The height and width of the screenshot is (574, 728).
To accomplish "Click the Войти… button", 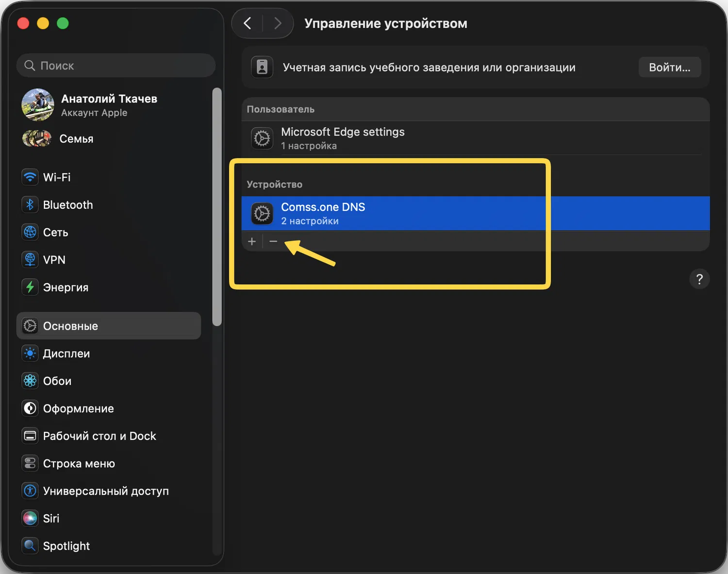I will pos(669,68).
